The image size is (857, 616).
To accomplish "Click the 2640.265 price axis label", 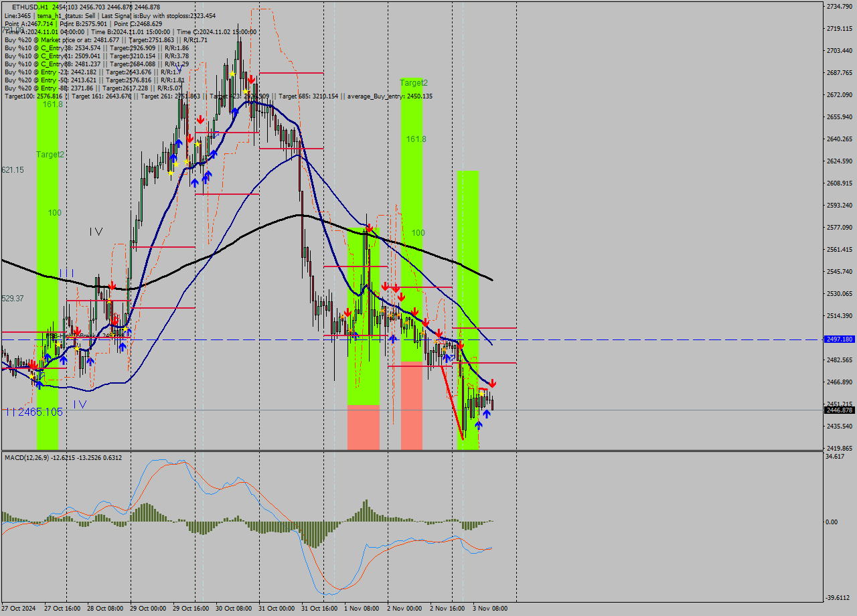I will 840,139.
